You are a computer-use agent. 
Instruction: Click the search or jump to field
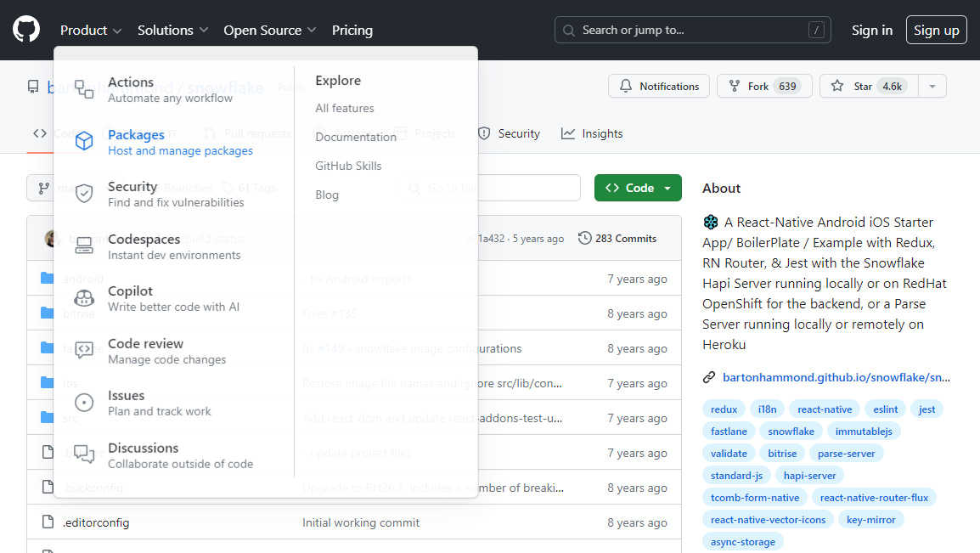692,29
